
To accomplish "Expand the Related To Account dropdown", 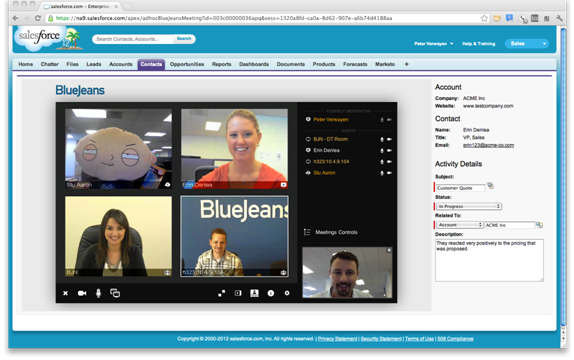I will point(460,225).
